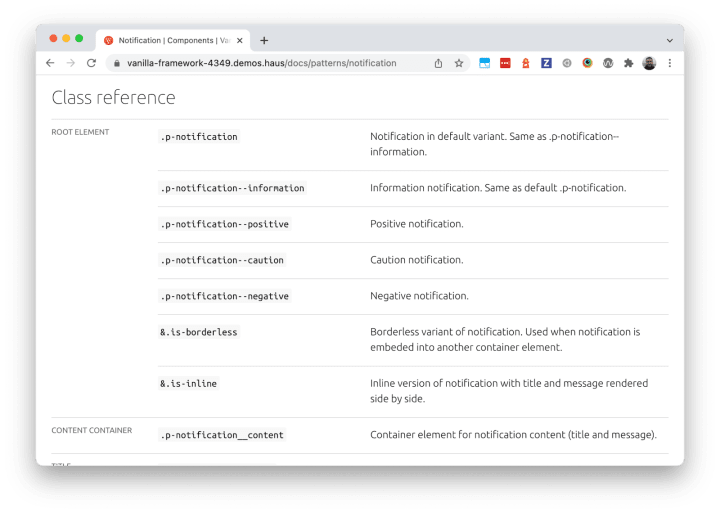720x513 pixels.
Task: Bookmark this page with the star icon
Action: click(459, 63)
